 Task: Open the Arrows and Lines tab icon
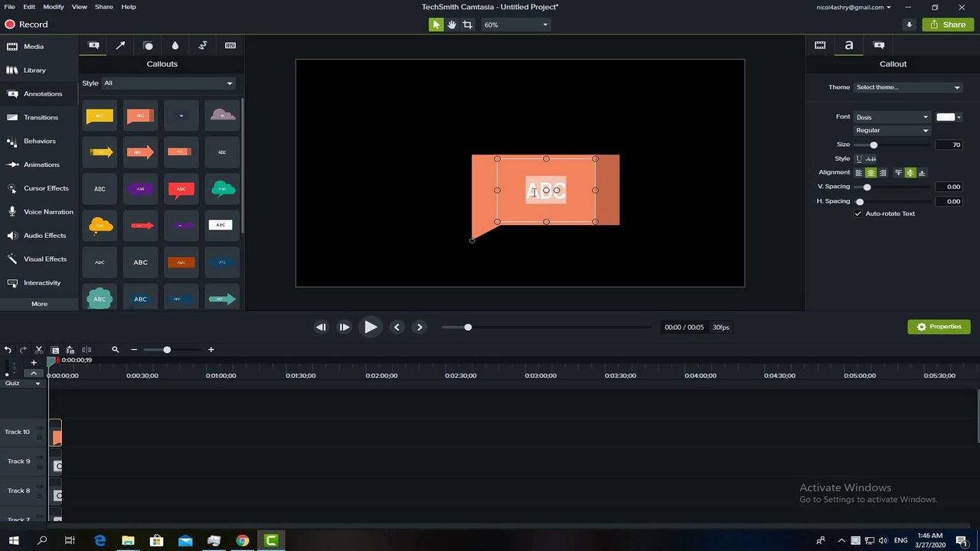click(x=120, y=46)
